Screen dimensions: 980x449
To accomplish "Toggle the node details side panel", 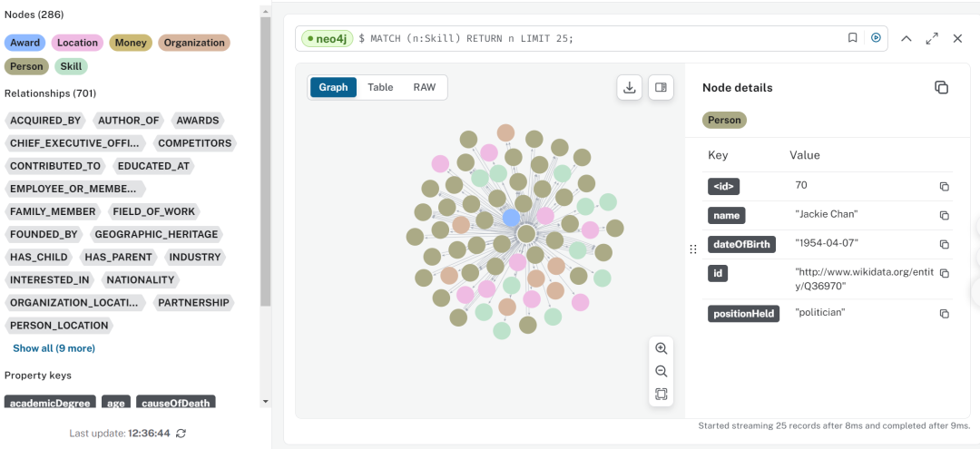I will click(661, 87).
